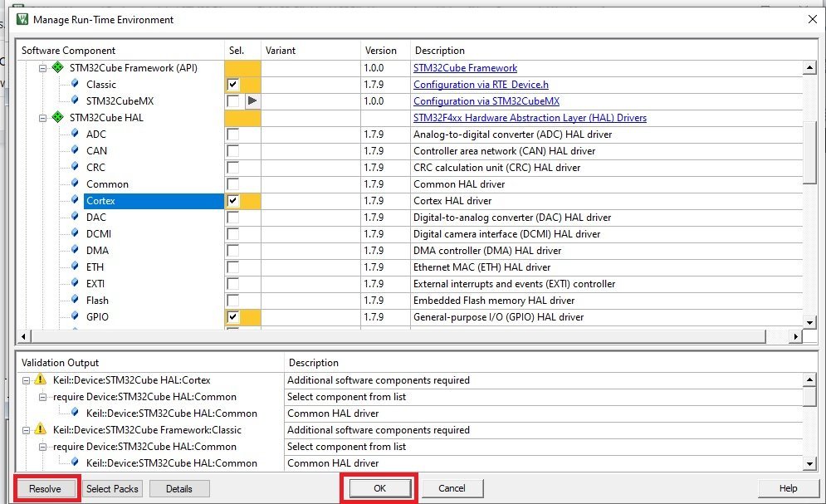
Task: Open the Configuration via RTE_Device.h link
Action: [481, 85]
